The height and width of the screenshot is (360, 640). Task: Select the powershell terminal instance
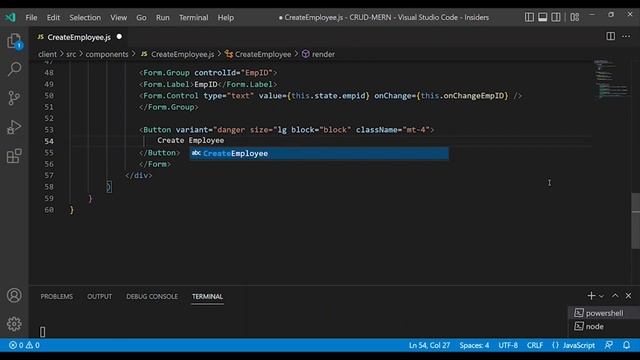point(604,313)
